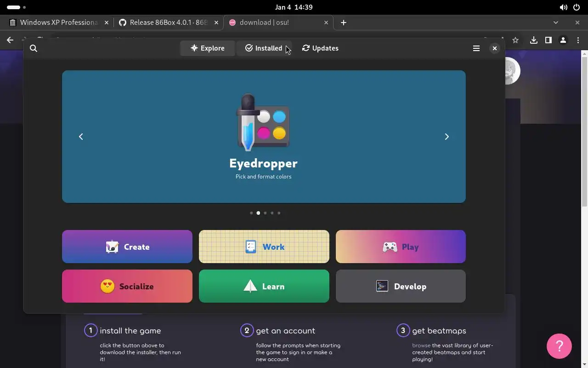Open a new browser tab
The height and width of the screenshot is (368, 588).
point(344,22)
